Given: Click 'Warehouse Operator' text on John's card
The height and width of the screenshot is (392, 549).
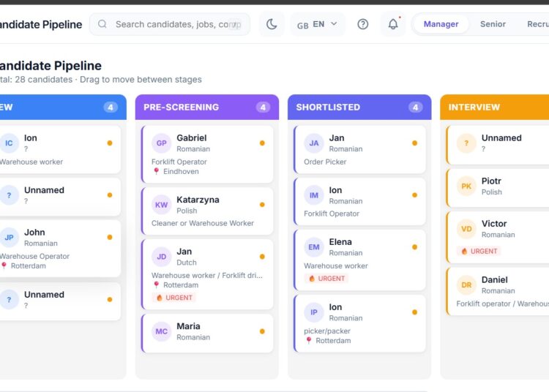Looking at the screenshot, I should click(34, 256).
